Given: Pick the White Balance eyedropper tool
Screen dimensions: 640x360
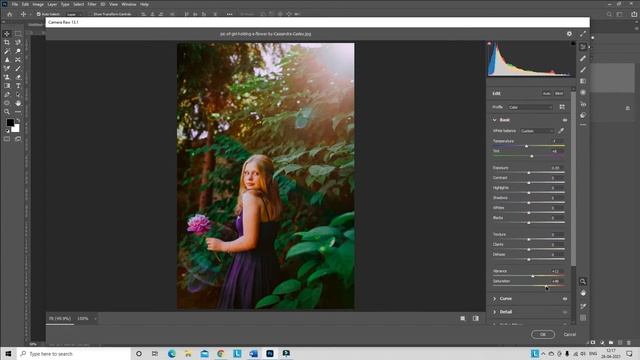Looking at the screenshot, I should [561, 131].
